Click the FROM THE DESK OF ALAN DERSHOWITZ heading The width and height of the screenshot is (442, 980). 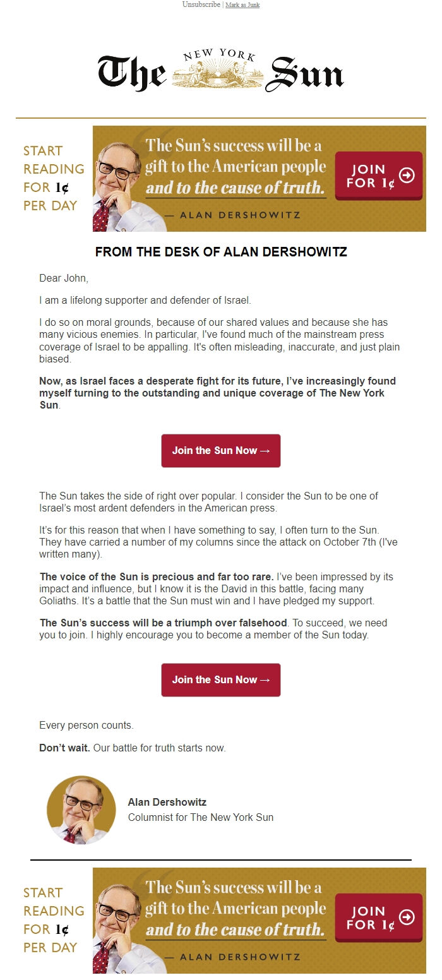click(x=220, y=251)
